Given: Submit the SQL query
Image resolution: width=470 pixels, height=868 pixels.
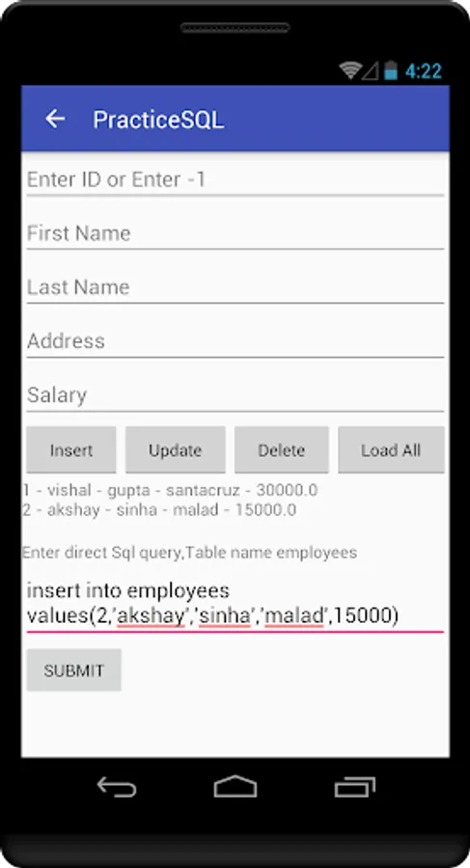Looking at the screenshot, I should tap(73, 670).
